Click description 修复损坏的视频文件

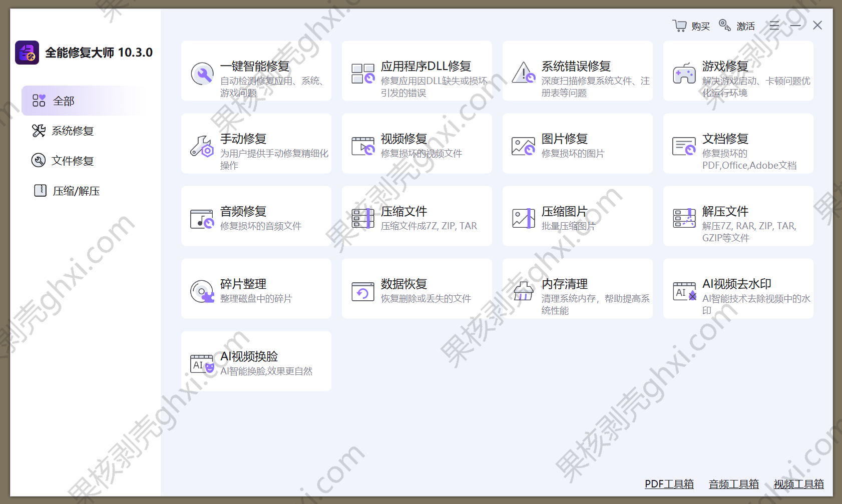pos(422,154)
